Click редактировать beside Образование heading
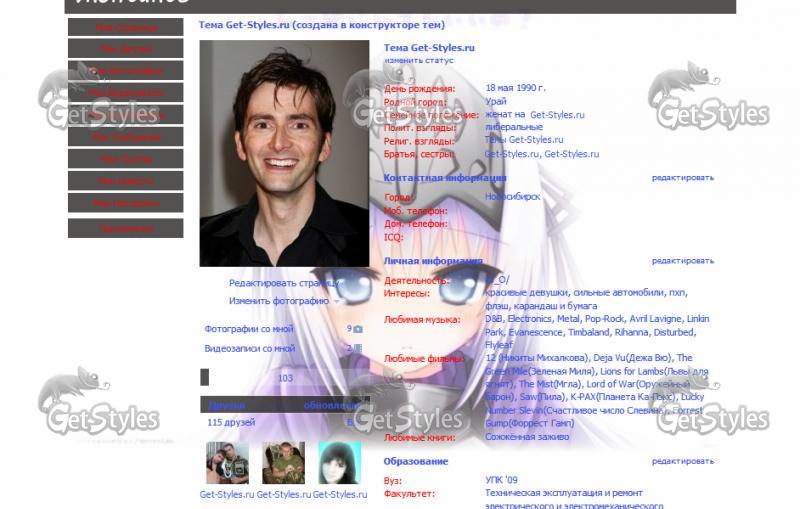The image size is (800, 509). (683, 462)
